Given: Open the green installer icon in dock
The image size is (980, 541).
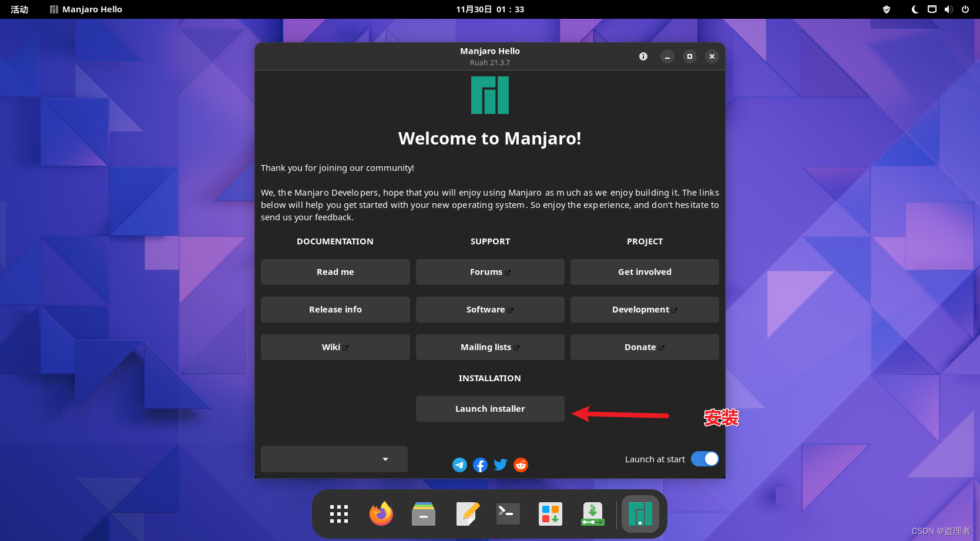Looking at the screenshot, I should 593,514.
